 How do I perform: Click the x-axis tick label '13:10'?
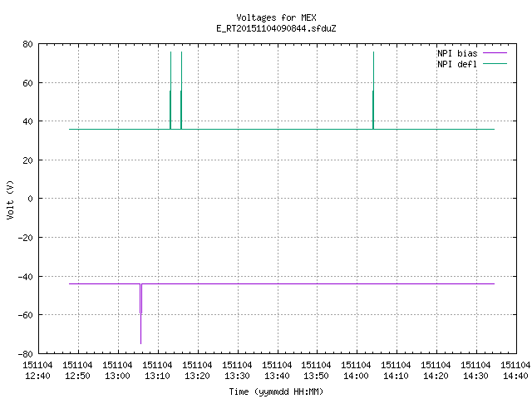coord(157,376)
